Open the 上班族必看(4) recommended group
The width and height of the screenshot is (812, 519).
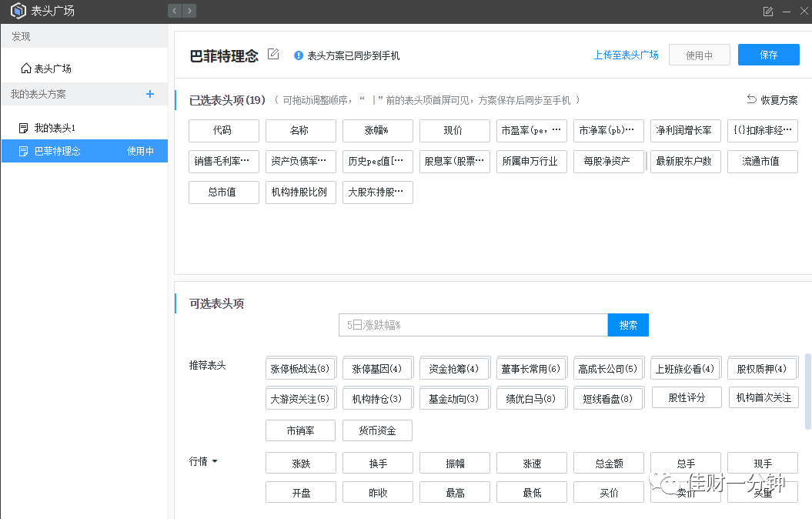coord(686,368)
